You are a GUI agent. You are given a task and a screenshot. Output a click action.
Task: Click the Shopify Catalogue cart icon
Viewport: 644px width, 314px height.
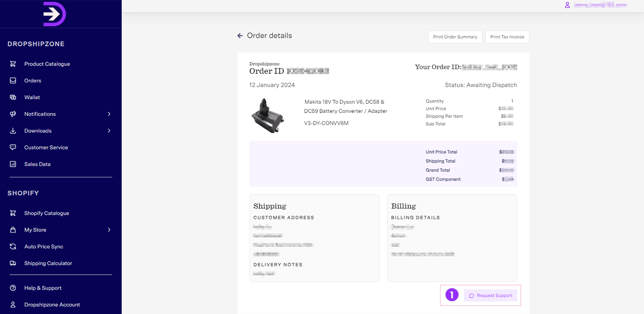13,213
